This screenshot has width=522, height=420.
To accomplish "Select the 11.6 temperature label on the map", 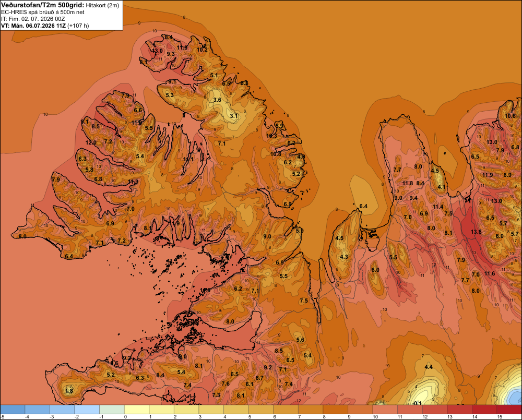I will click(490, 273).
